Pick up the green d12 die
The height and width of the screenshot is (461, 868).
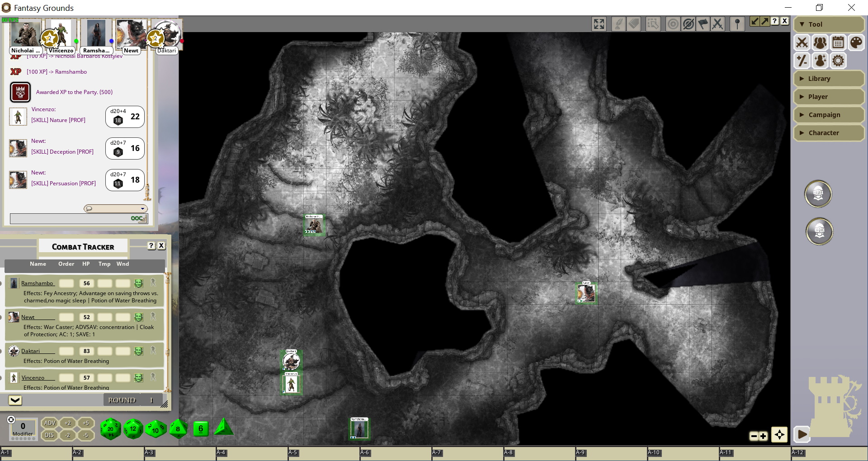tap(133, 428)
